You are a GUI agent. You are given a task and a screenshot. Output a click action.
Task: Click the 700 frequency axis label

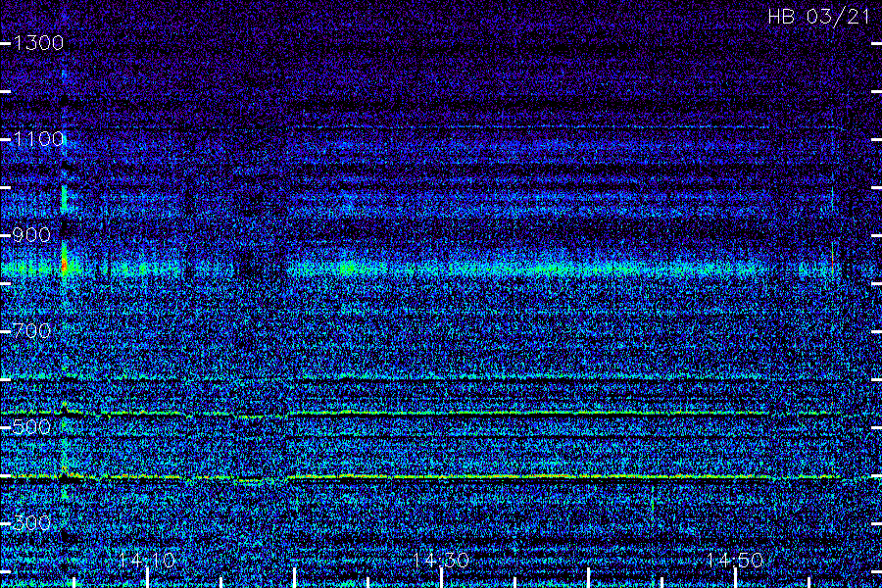click(31, 331)
